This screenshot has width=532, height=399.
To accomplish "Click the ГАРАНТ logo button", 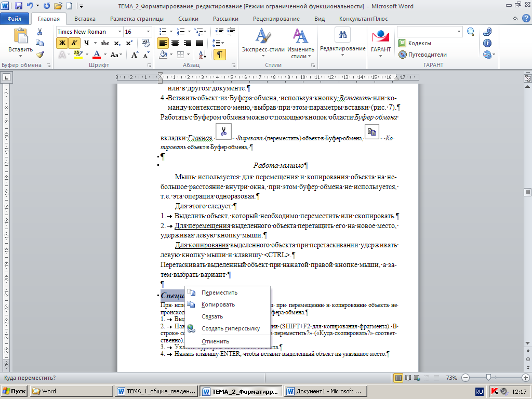I will 381,43.
